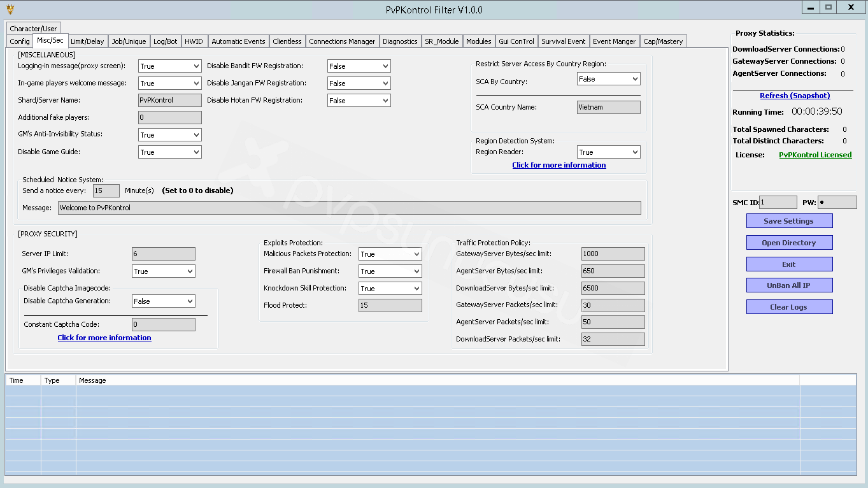Expand the Region Reader dropdown

pyautogui.click(x=609, y=152)
